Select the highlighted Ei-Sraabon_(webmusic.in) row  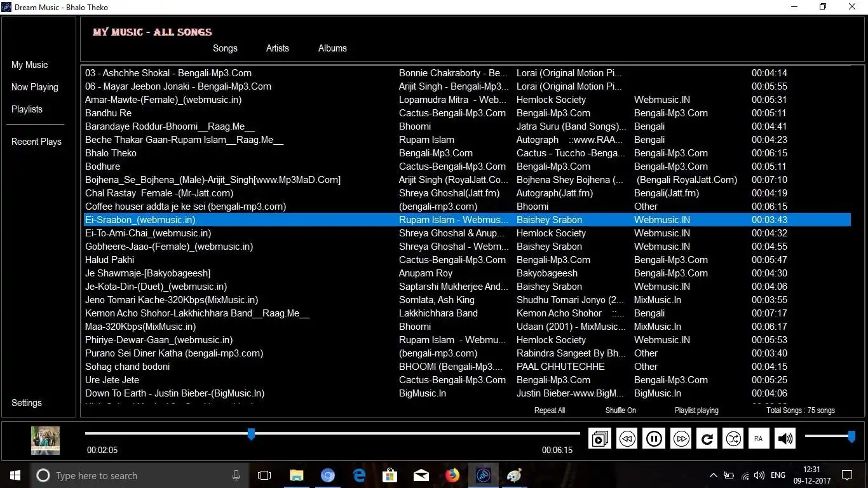pos(468,220)
